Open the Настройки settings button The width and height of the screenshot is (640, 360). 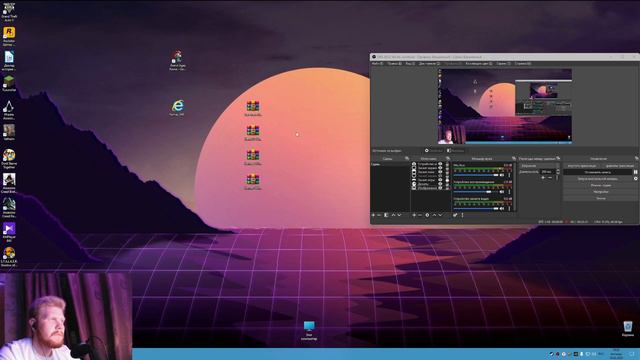coord(600,192)
